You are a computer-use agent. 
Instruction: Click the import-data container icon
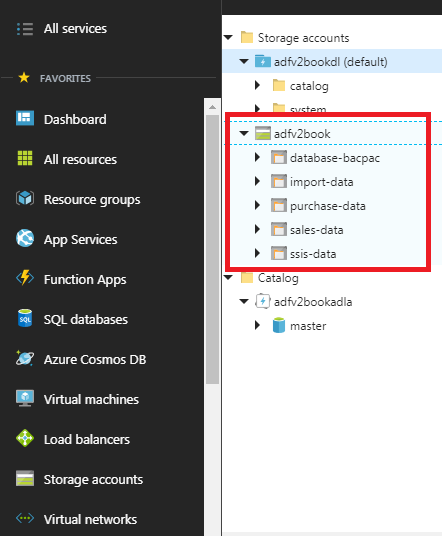[279, 182]
